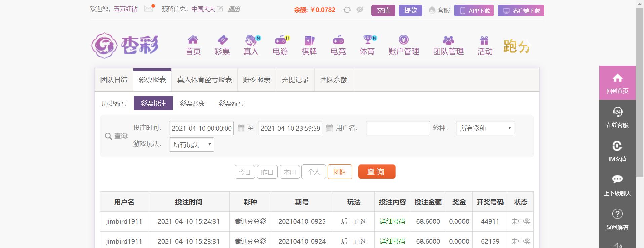
Task: Click the 充值 recharge button
Action: 383,10
